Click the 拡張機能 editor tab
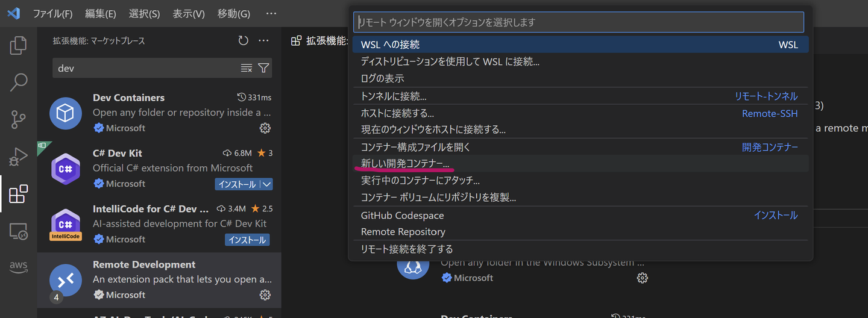The image size is (868, 318). tap(319, 40)
